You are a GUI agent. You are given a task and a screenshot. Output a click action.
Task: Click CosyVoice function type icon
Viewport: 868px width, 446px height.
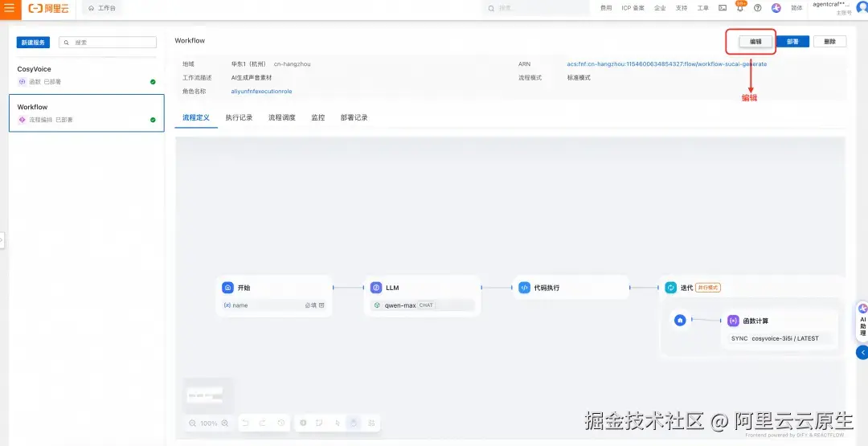[23, 82]
